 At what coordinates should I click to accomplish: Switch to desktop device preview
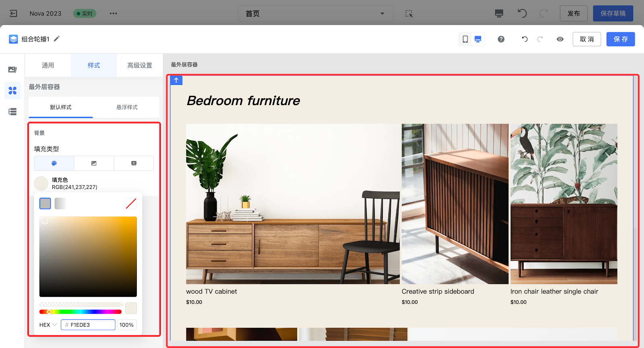478,39
